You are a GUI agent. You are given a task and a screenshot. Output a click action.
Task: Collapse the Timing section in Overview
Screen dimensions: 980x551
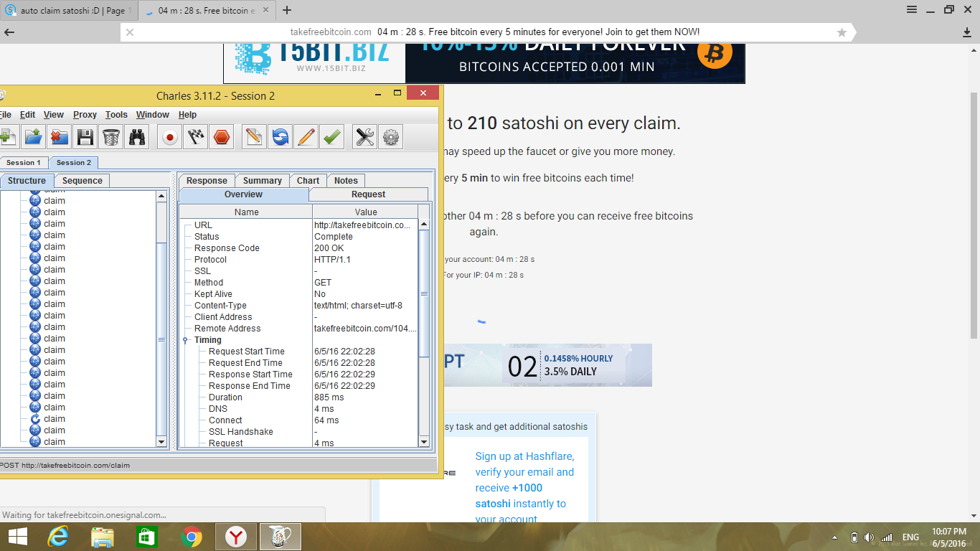pyautogui.click(x=185, y=340)
